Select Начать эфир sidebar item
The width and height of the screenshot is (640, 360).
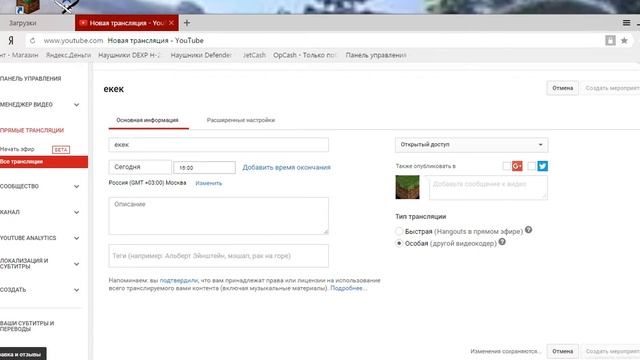coord(17,149)
